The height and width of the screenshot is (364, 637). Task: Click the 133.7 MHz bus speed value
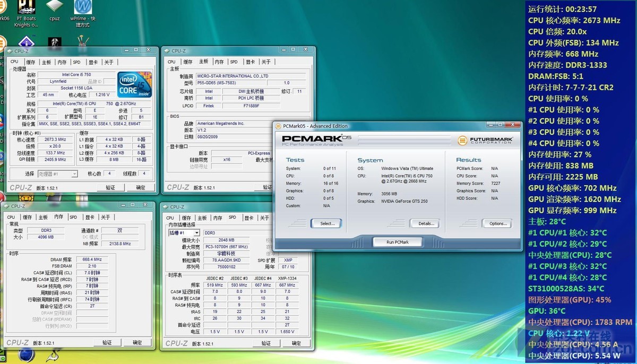56,153
